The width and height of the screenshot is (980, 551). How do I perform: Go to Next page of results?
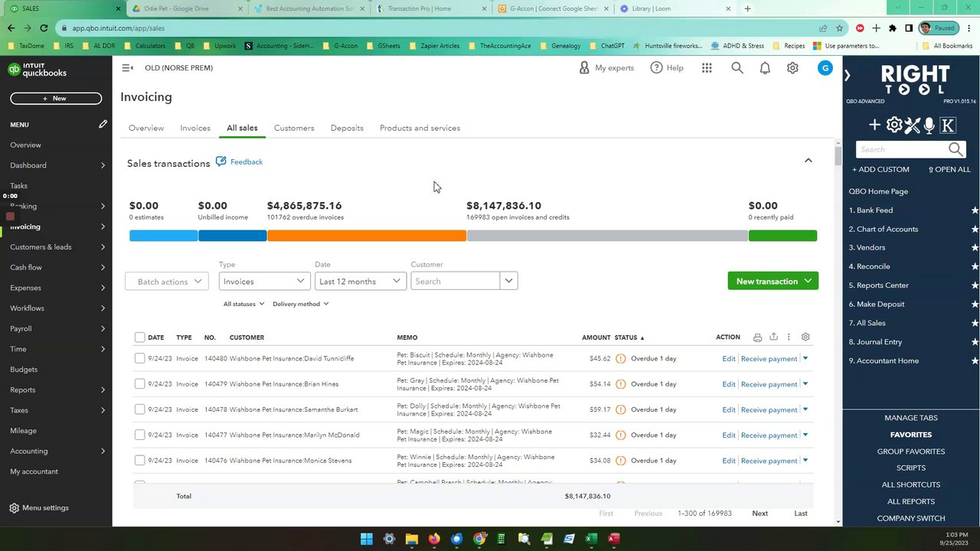click(759, 514)
